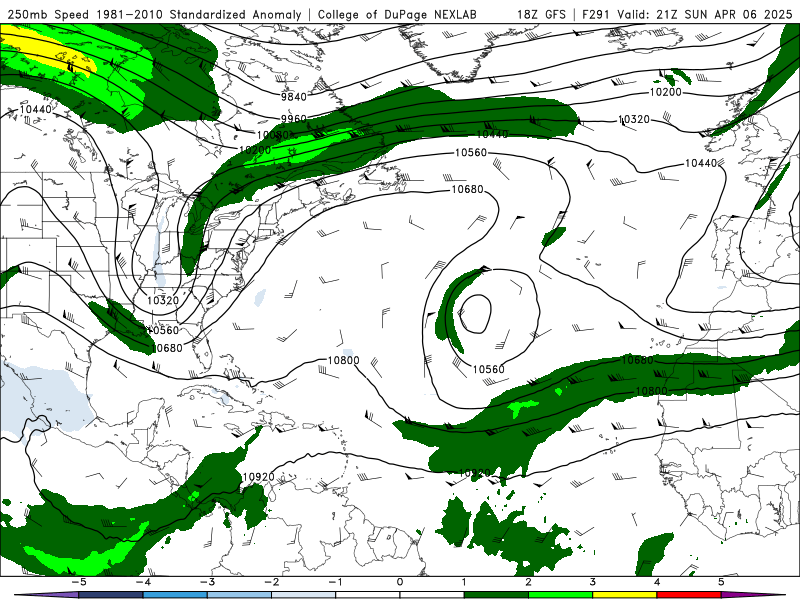Click the colorbar tick label '−3'
Screen dimensions: 800x600
[207, 582]
